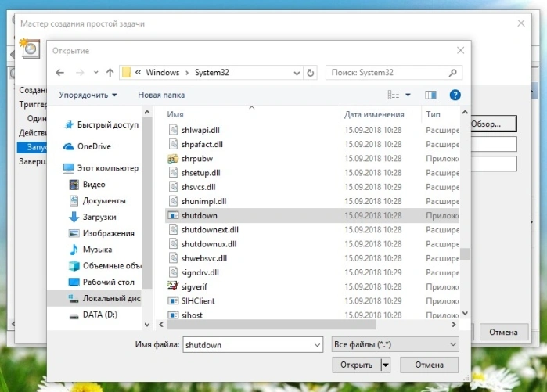Open the view options dropdown arrow

tap(408, 95)
